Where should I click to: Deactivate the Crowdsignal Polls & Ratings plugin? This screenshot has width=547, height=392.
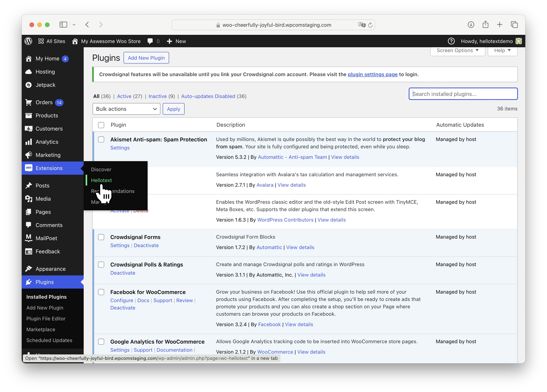[x=123, y=273]
